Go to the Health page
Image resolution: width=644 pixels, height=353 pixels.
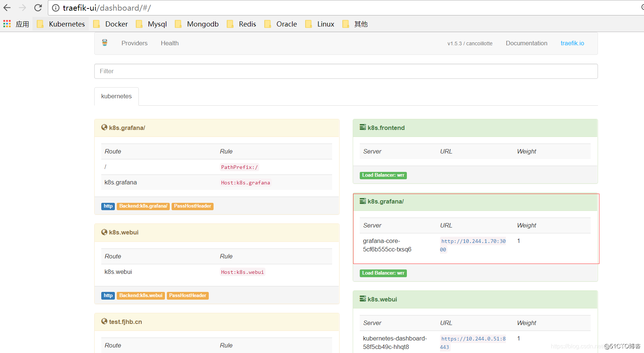[x=170, y=43]
